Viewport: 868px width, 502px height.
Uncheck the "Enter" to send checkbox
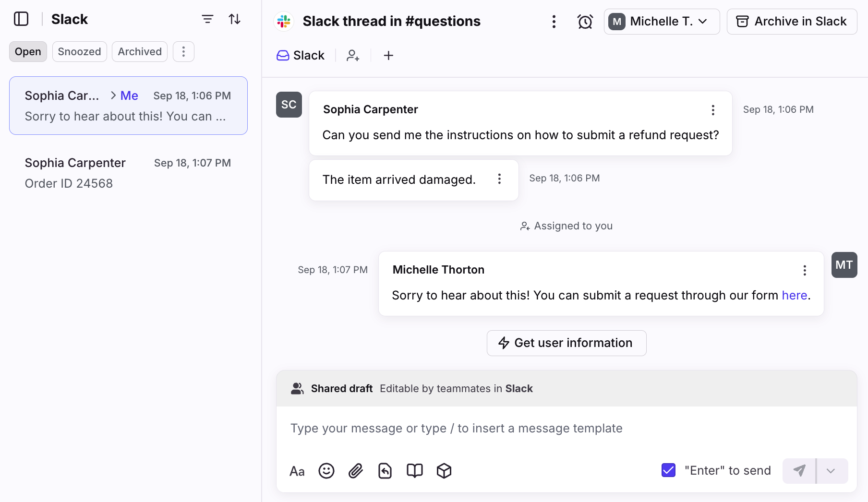(668, 470)
